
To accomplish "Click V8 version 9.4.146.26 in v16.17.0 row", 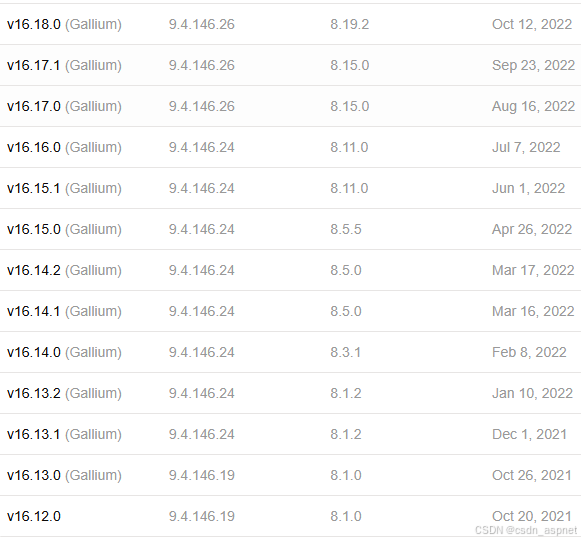I will [x=202, y=107].
